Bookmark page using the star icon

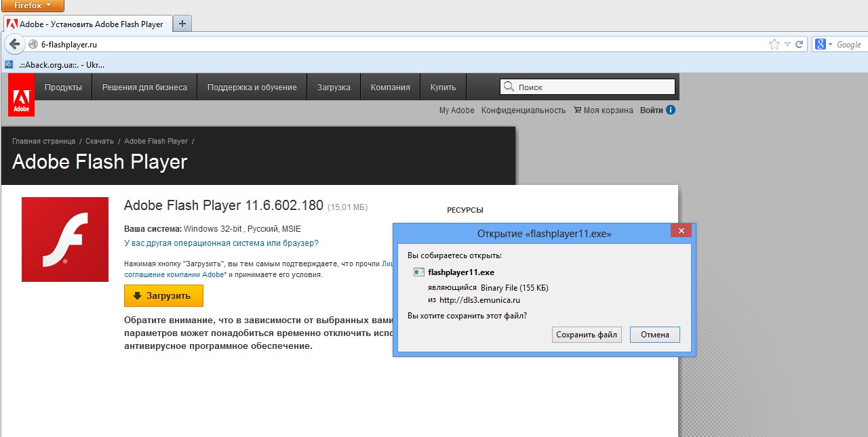774,44
